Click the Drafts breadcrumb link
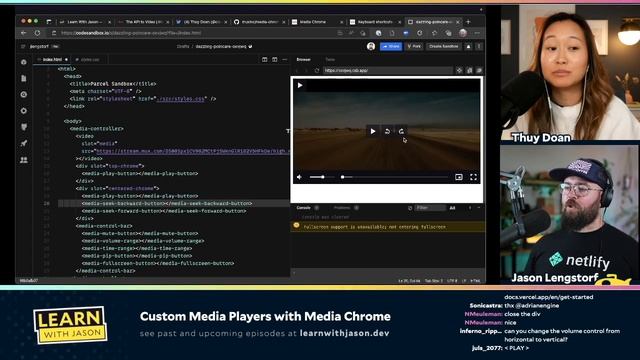640x360 pixels. pyautogui.click(x=183, y=47)
